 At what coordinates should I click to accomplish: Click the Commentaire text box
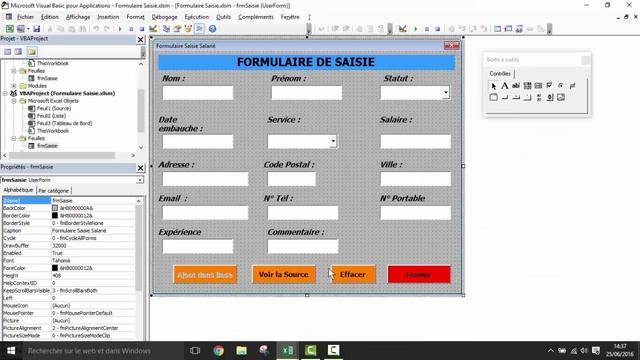303,246
